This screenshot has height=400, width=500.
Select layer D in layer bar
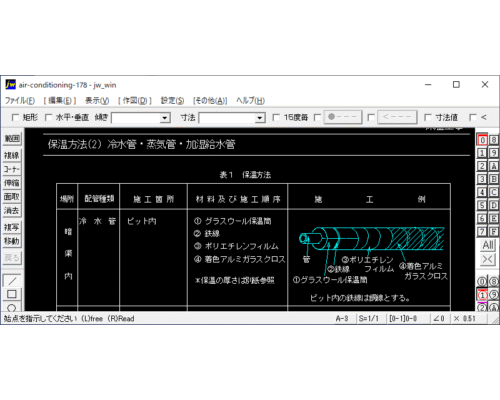[x=494, y=205]
